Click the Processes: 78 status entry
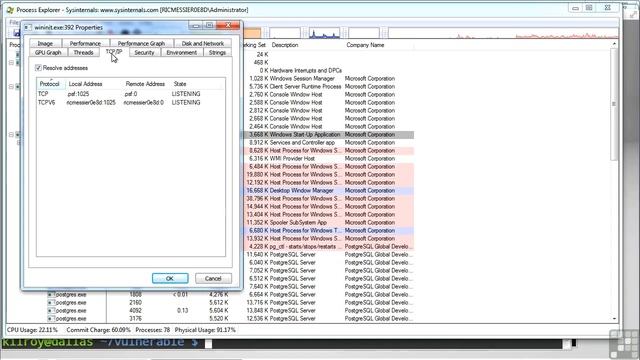The height and width of the screenshot is (360, 640). click(153, 330)
